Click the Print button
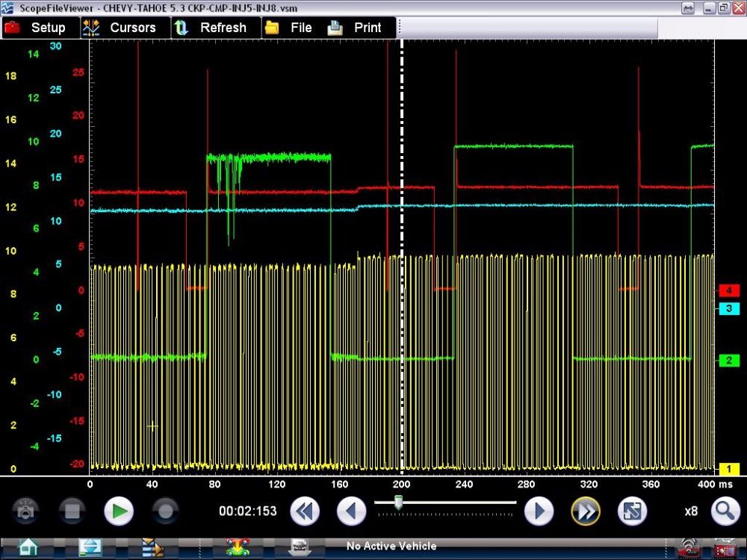 click(356, 28)
